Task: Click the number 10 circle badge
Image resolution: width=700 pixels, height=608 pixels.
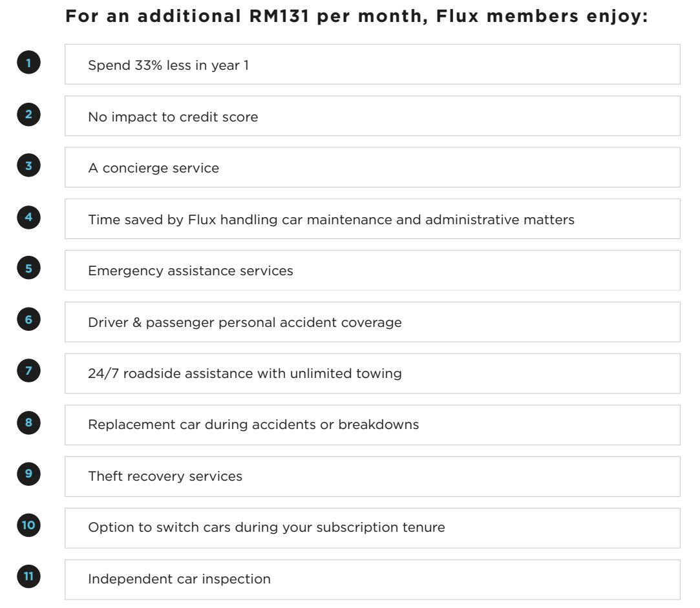Action: [x=28, y=525]
